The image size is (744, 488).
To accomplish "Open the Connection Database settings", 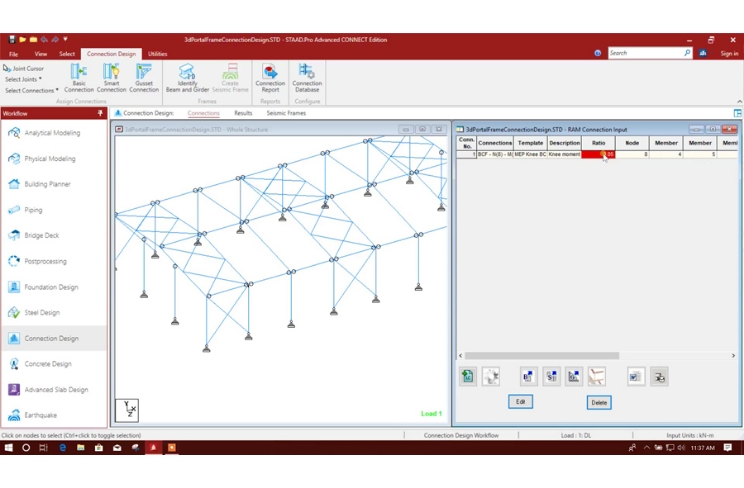I will (x=307, y=78).
